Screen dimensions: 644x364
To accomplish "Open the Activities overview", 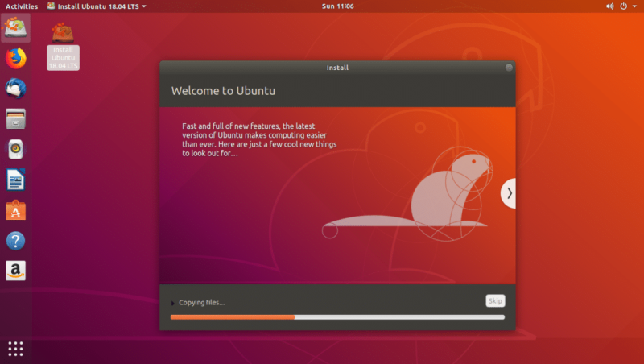I will (x=22, y=6).
